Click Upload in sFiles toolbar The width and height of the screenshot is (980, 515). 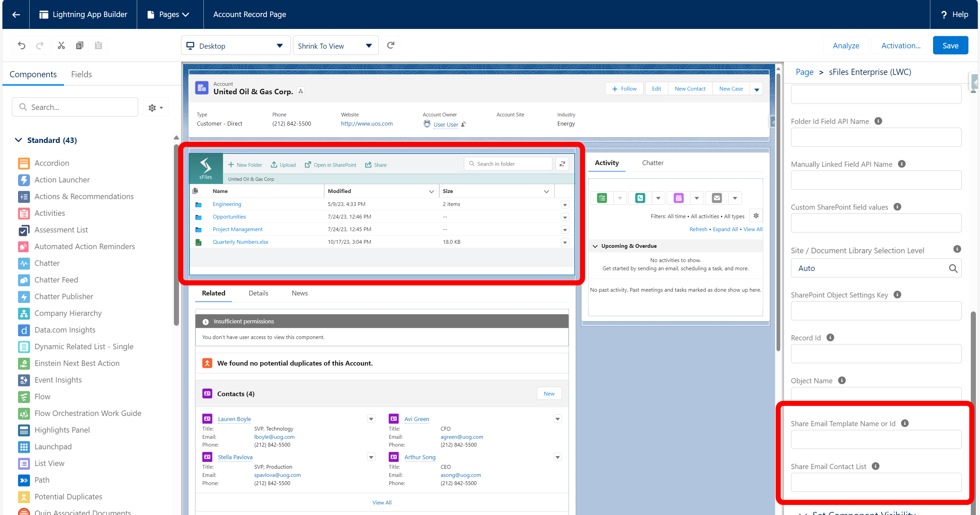[283, 165]
